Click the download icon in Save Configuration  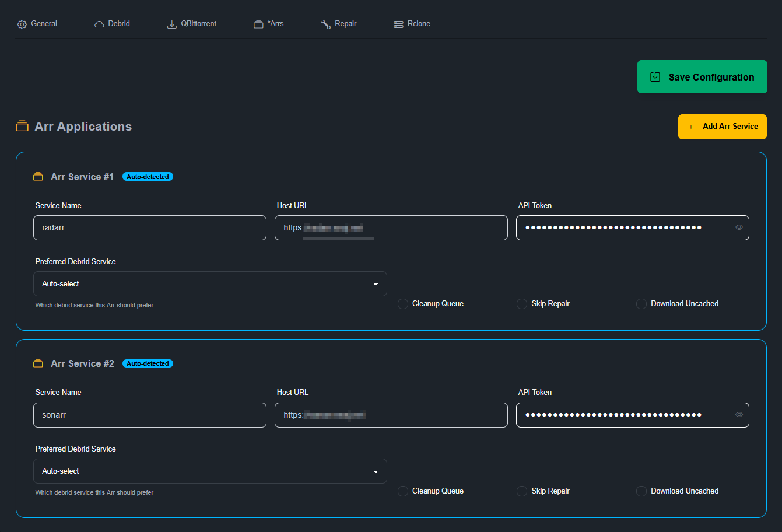coord(655,77)
